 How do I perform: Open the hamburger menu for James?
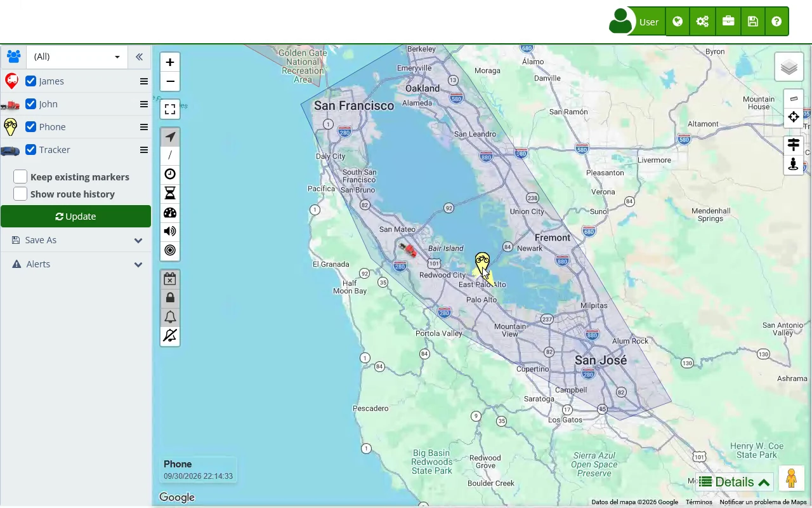144,81
